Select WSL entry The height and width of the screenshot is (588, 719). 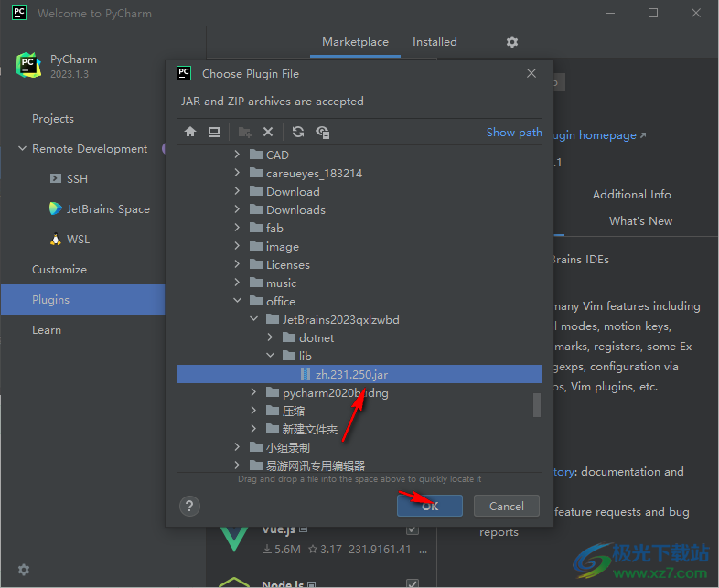click(78, 240)
